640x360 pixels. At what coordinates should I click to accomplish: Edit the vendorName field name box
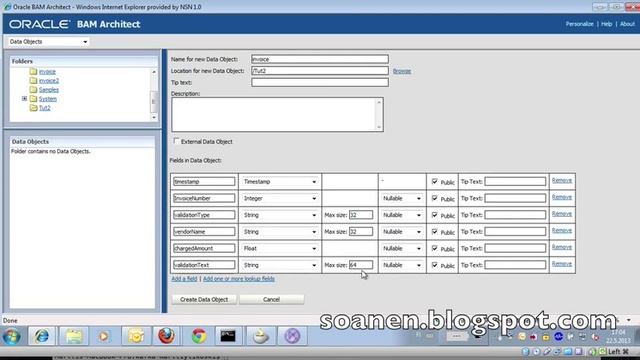204,232
